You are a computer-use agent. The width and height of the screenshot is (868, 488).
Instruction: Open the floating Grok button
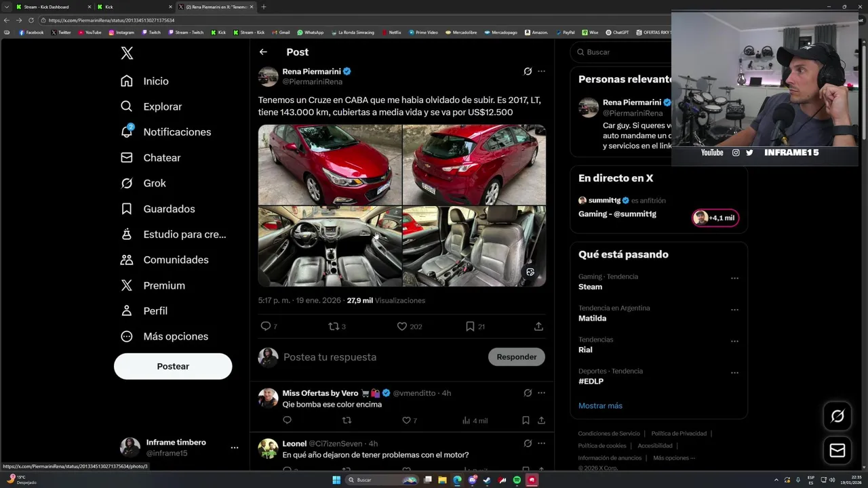pyautogui.click(x=837, y=416)
